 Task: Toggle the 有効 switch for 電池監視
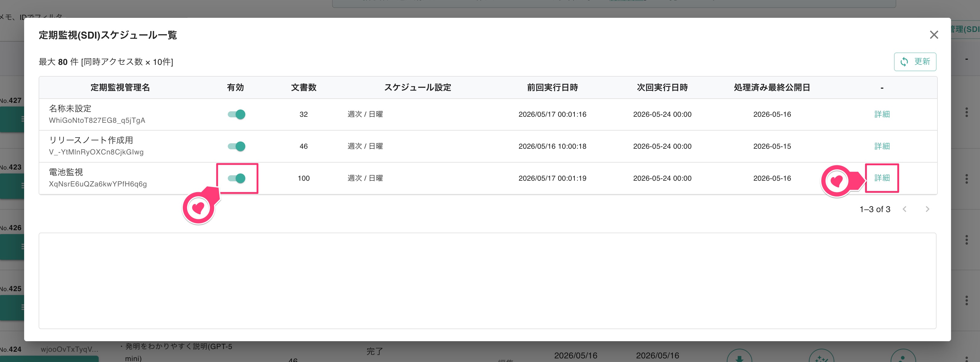(237, 178)
